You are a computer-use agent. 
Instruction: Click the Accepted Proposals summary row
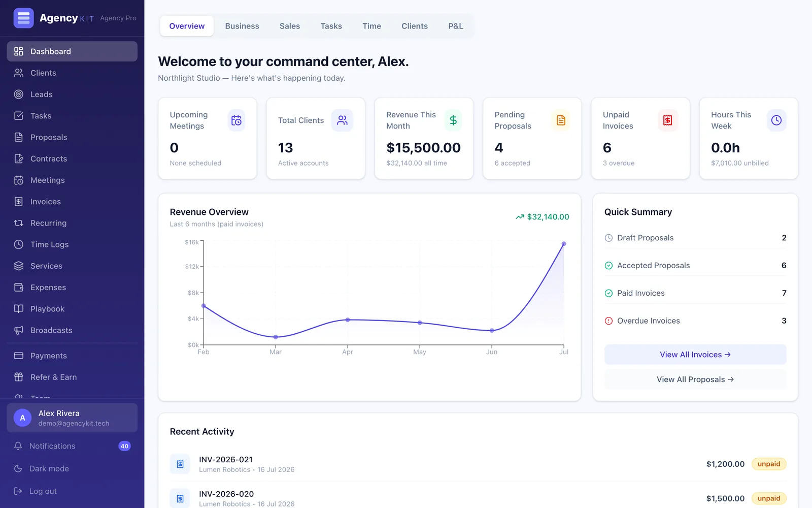(695, 265)
